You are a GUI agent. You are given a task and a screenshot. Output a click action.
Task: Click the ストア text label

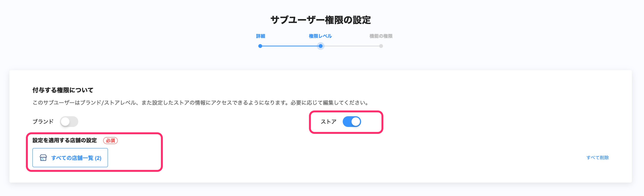328,122
